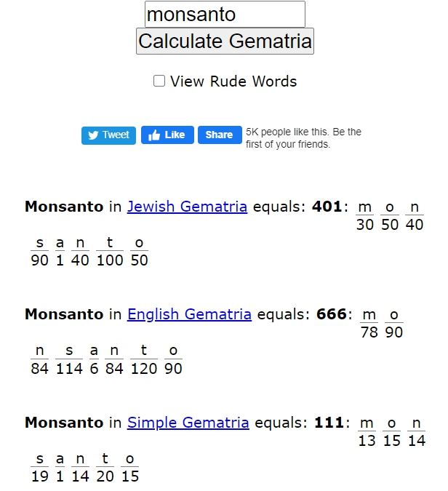The width and height of the screenshot is (448, 491).
Task: Click the View Rude Words label text
Action: tap(233, 81)
